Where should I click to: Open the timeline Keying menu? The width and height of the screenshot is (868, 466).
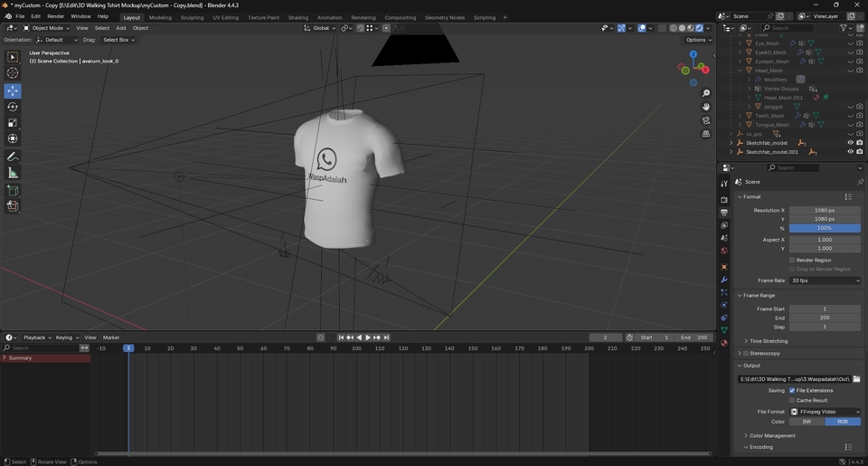(66, 338)
